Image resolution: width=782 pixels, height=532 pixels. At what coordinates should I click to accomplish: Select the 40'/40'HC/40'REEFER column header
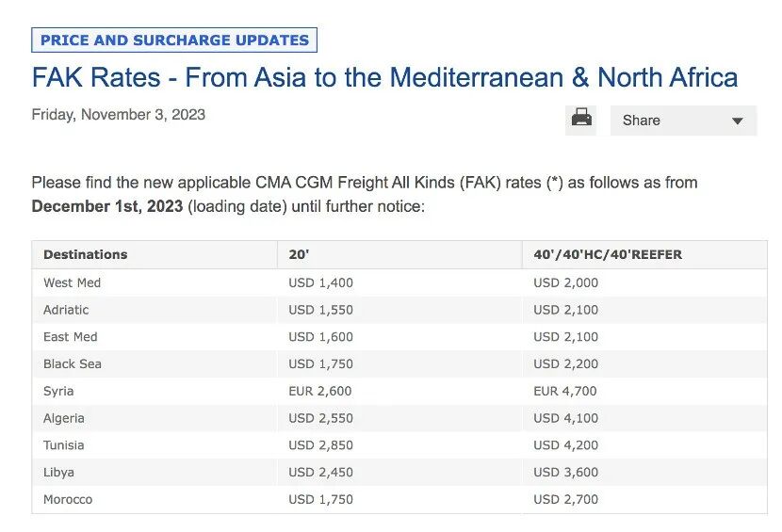point(607,254)
